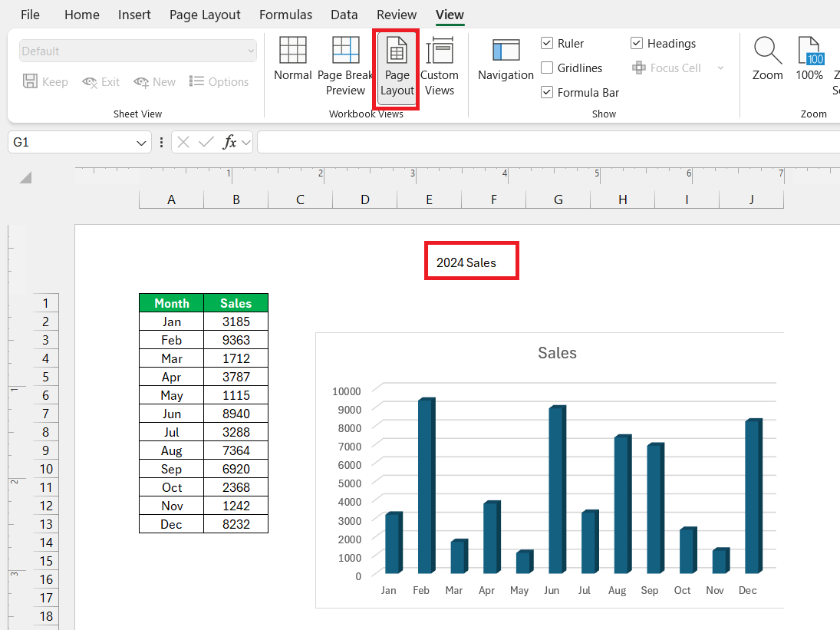Open Page Break Preview view

pyautogui.click(x=345, y=67)
